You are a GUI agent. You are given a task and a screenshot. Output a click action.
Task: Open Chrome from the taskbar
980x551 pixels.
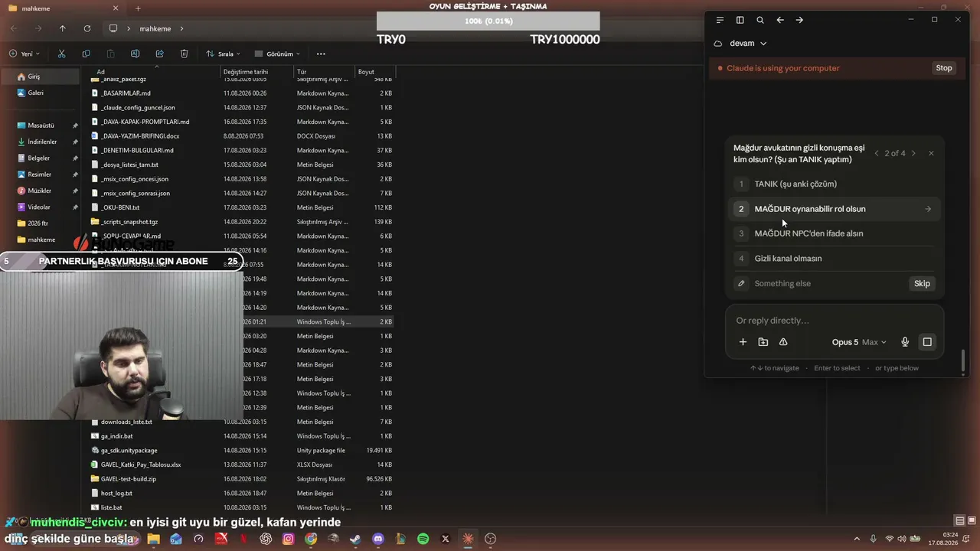click(x=310, y=539)
